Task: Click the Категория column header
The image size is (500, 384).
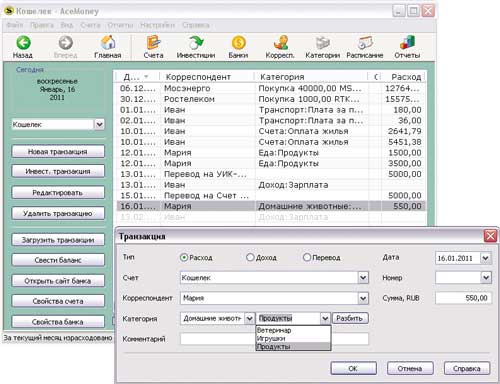Action: 311,77
